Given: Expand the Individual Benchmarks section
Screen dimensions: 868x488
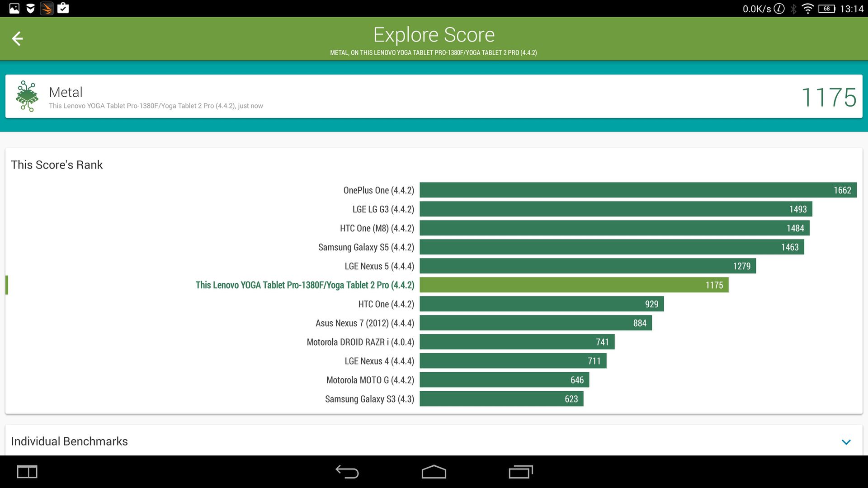Looking at the screenshot, I should point(846,442).
